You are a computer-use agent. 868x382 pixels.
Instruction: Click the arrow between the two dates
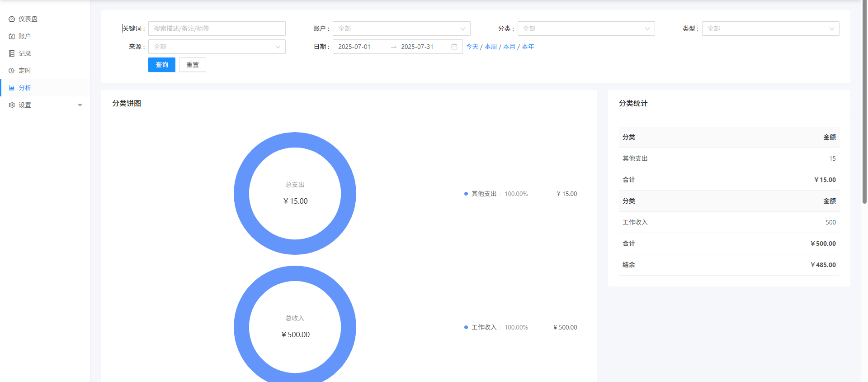coord(394,47)
